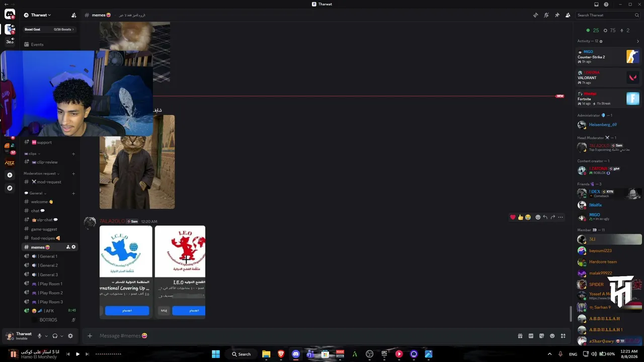Screen dimensions: 644x362
Task: Open Heisenberg_69 member profile
Action: (609, 125)
